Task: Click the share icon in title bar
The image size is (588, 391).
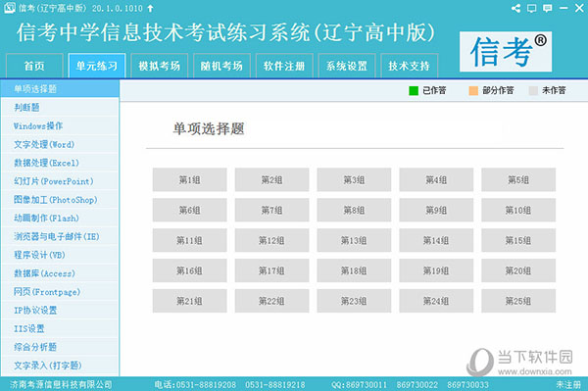Action: (516, 8)
